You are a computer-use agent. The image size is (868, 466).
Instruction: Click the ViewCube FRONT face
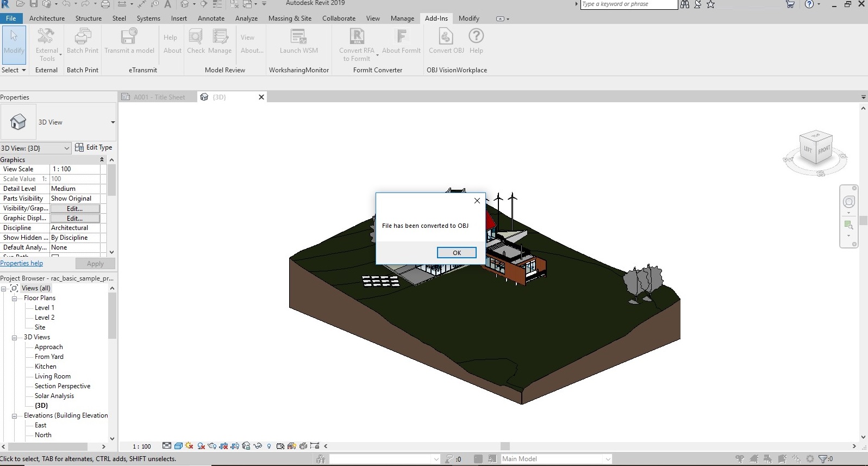(x=823, y=150)
